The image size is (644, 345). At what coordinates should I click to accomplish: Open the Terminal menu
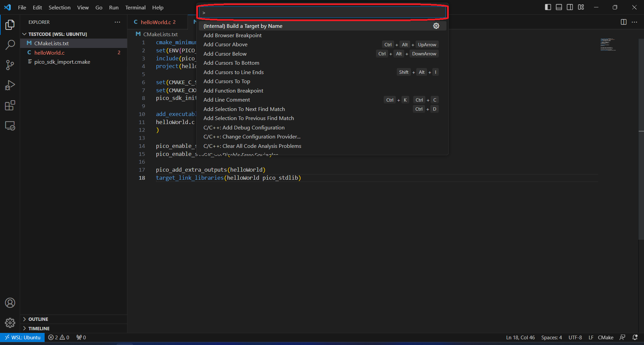tap(135, 7)
